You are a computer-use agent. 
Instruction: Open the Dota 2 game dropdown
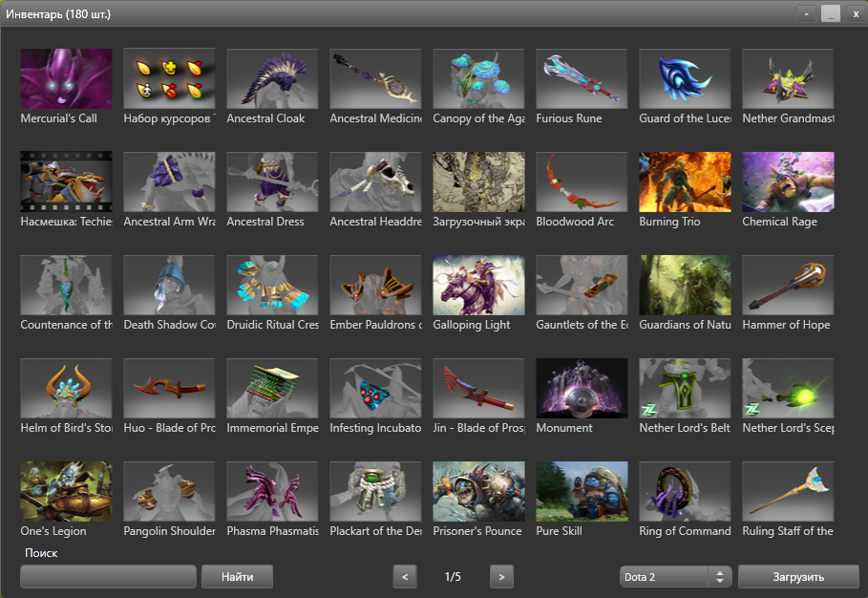click(x=676, y=576)
